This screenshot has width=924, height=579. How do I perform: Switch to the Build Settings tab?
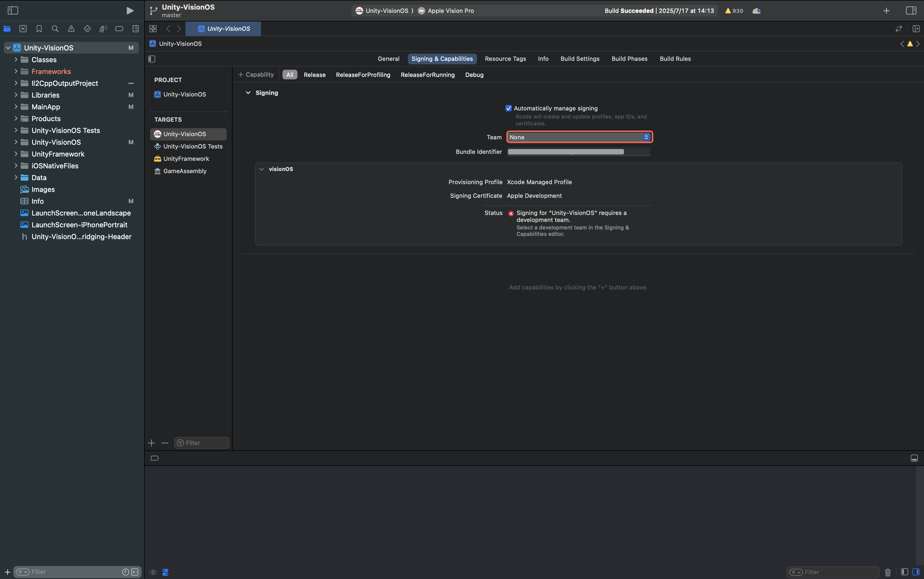click(580, 59)
